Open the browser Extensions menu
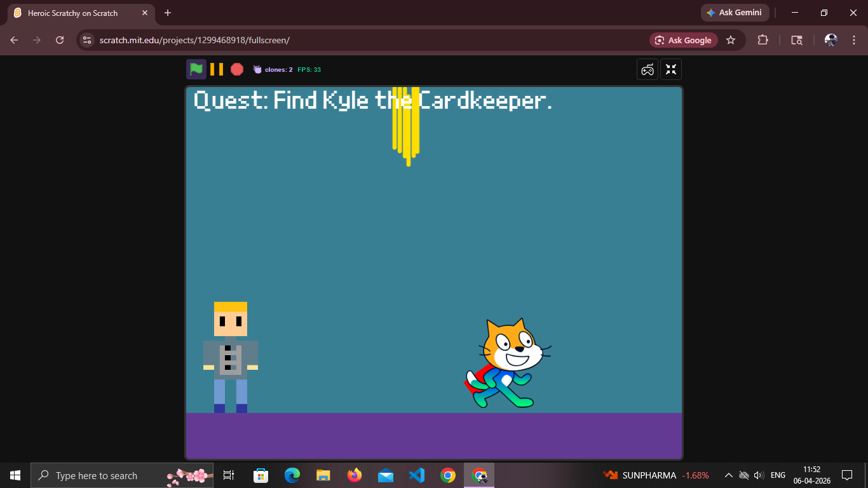 pos(763,40)
